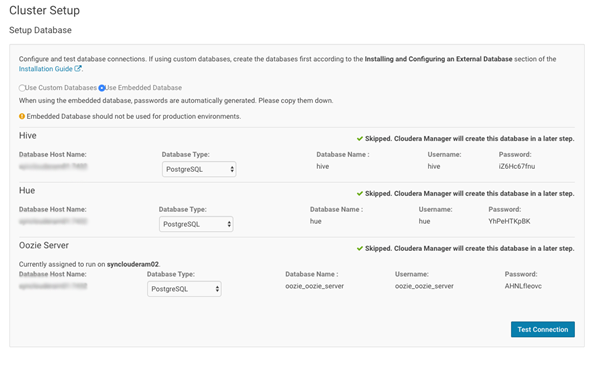Viewport: 604px width, 365px height.
Task: Click the Hive section heading
Action: point(28,136)
